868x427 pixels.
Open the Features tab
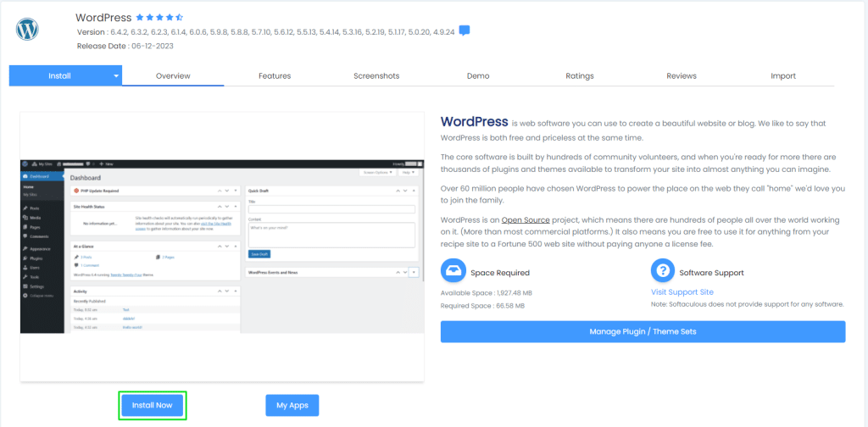[275, 75]
